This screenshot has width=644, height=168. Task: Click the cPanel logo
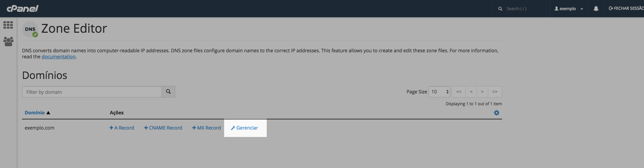22,8
